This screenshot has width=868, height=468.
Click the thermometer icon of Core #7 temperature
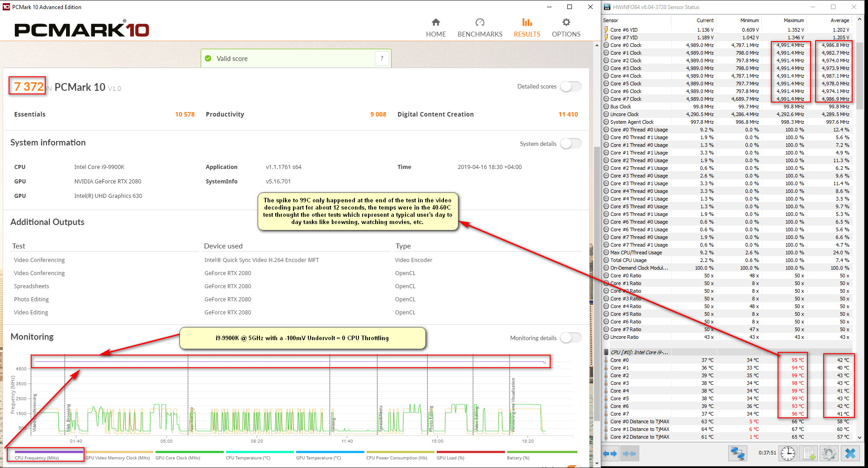(606, 414)
